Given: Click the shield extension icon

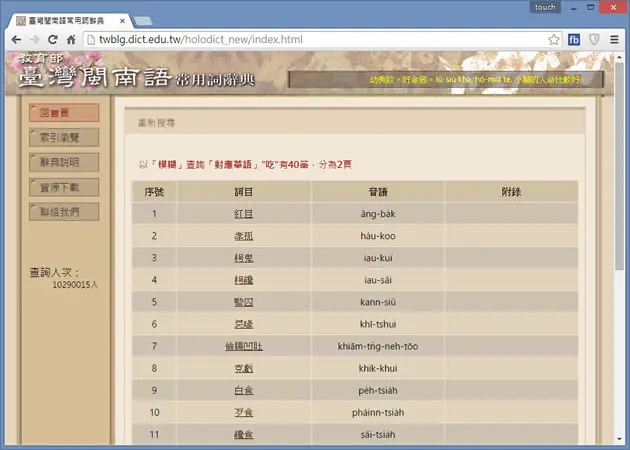Looking at the screenshot, I should (594, 39).
